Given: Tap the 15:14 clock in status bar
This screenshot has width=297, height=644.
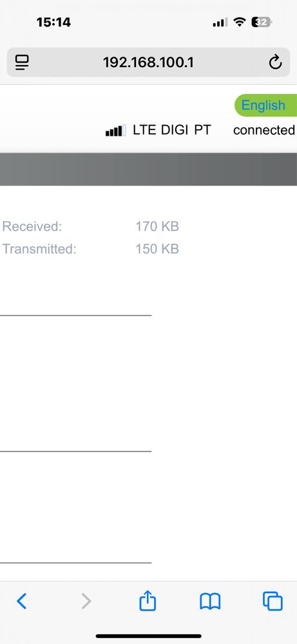Looking at the screenshot, I should point(53,22).
